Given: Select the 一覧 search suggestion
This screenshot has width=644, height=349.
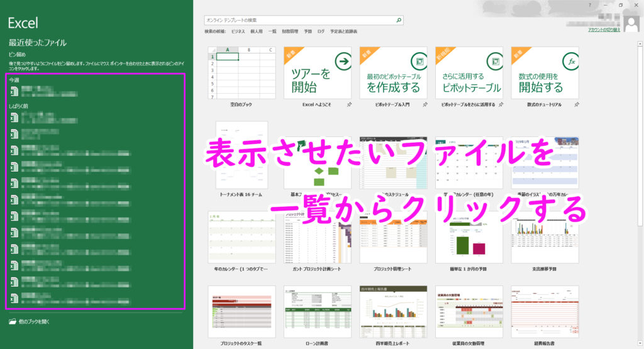Looking at the screenshot, I should click(272, 31).
